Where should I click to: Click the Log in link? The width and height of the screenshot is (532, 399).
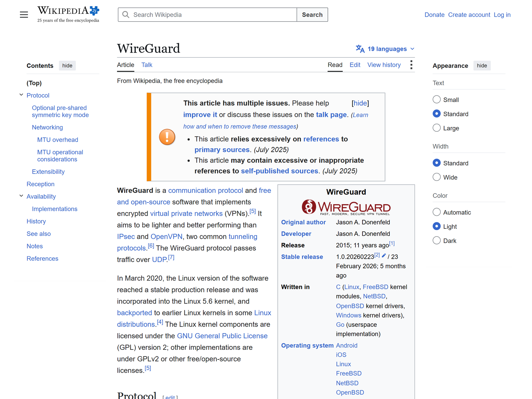(x=502, y=15)
